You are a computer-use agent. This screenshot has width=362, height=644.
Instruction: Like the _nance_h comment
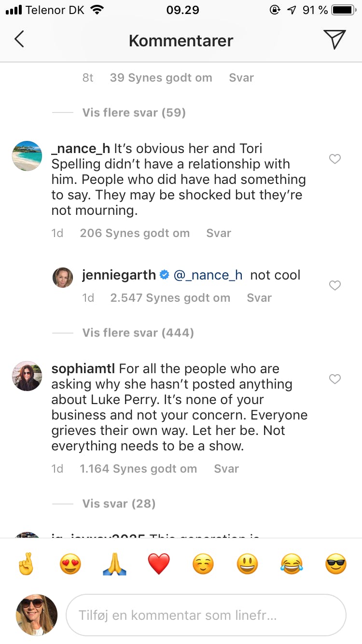coord(335,159)
